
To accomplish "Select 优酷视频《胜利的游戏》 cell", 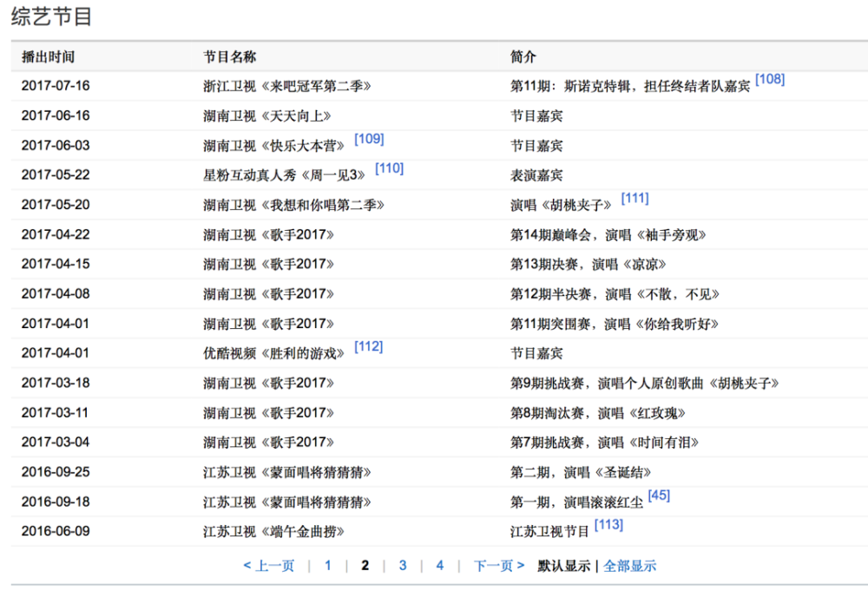I will point(273,353).
